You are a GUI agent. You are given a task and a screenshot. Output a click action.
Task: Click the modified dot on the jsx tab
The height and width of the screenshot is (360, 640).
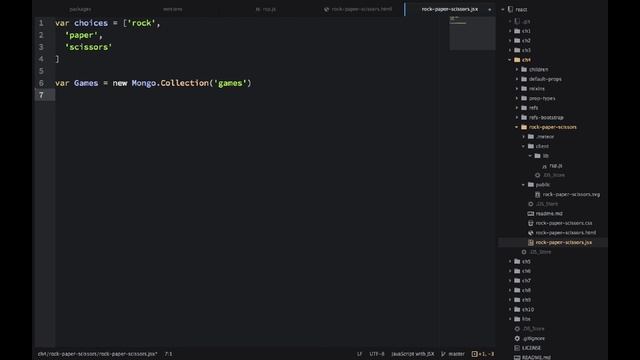[489, 9]
